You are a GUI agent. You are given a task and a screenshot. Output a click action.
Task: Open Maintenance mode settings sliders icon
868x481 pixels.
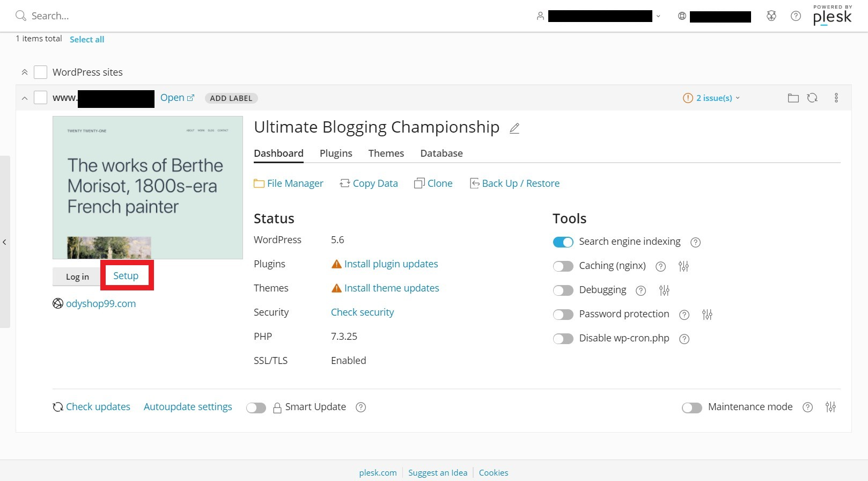(830, 407)
